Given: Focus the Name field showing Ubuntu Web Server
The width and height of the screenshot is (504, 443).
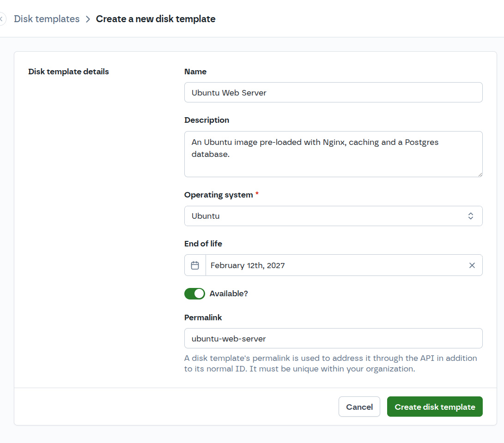Looking at the screenshot, I should click(333, 92).
